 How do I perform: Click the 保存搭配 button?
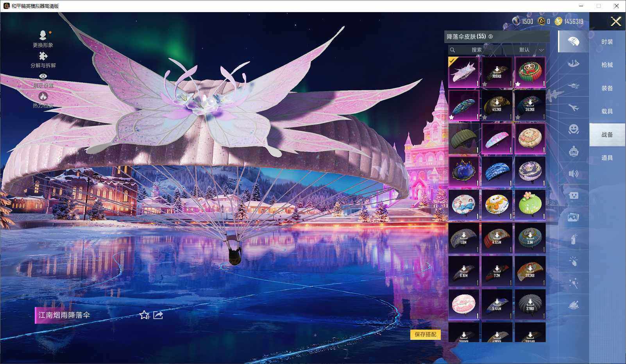click(x=426, y=334)
